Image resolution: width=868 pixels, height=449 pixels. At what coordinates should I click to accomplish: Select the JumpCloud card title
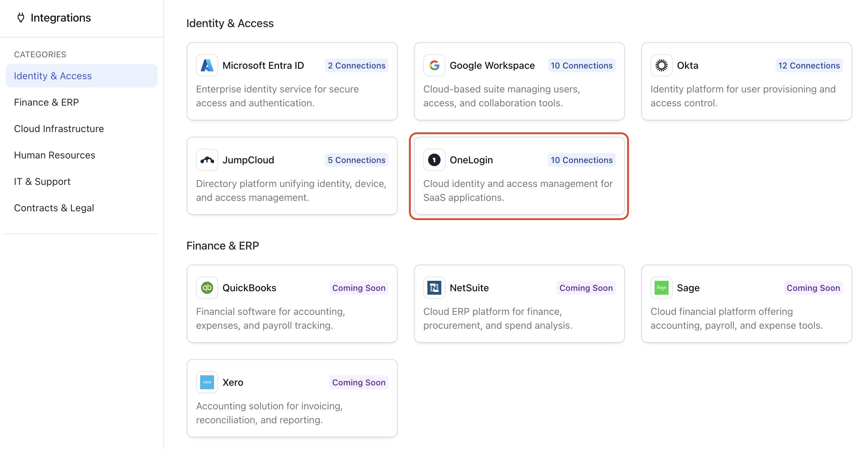(x=248, y=160)
